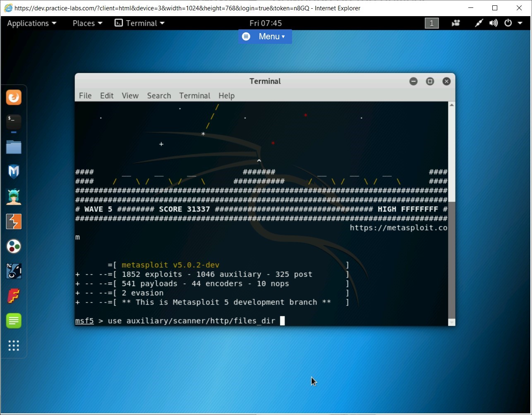
Task: Open the Search menu in Terminal
Action: click(159, 96)
